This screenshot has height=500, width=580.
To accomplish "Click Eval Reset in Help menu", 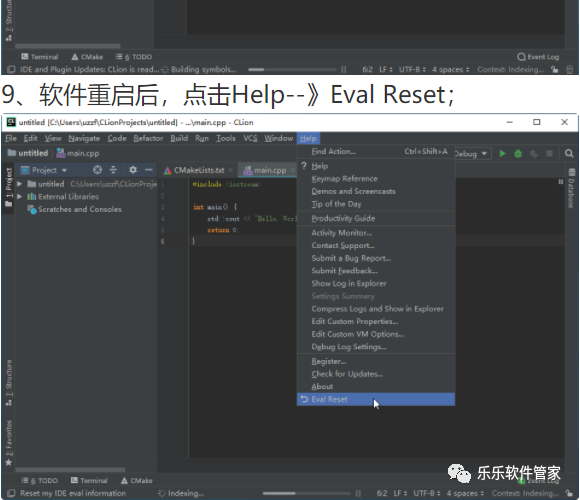I will point(376,399).
